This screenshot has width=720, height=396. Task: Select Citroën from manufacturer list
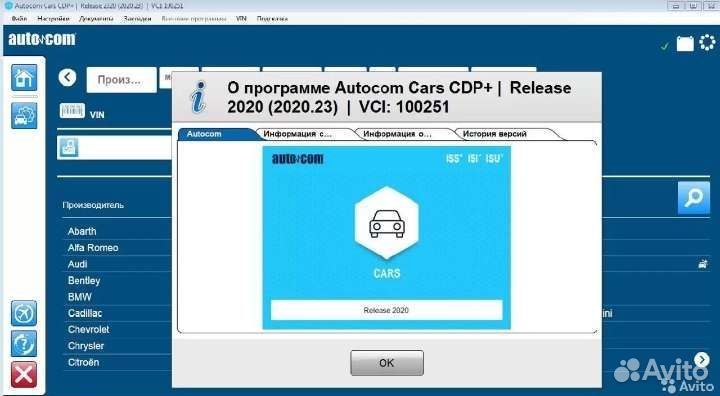tap(83, 362)
